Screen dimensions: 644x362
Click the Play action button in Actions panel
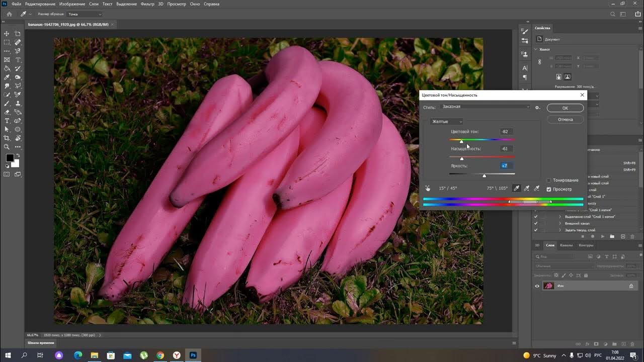click(603, 236)
